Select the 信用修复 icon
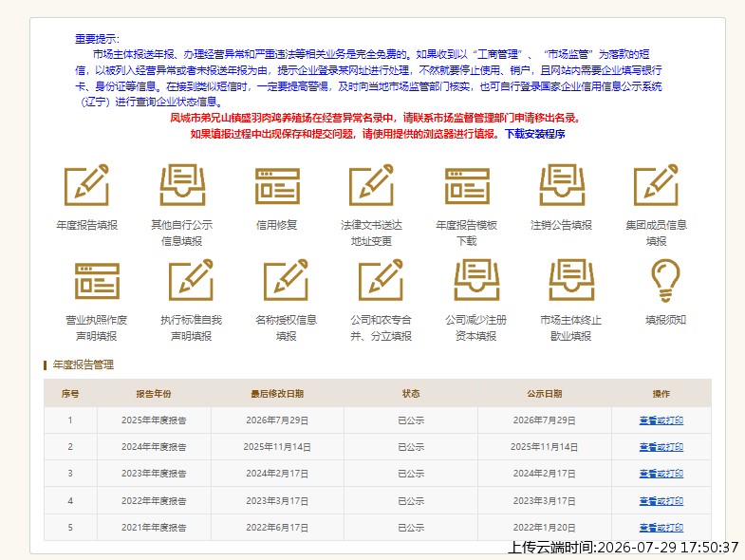 point(277,186)
